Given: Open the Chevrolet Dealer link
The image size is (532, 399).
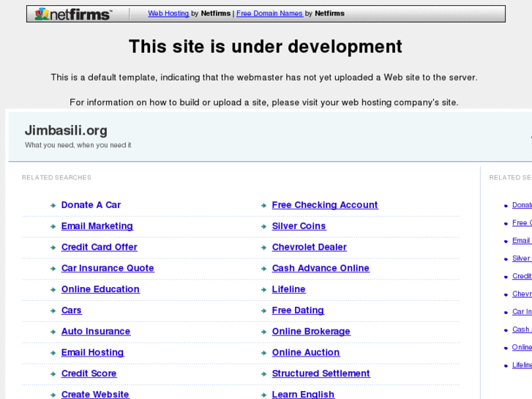Looking at the screenshot, I should click(309, 247).
